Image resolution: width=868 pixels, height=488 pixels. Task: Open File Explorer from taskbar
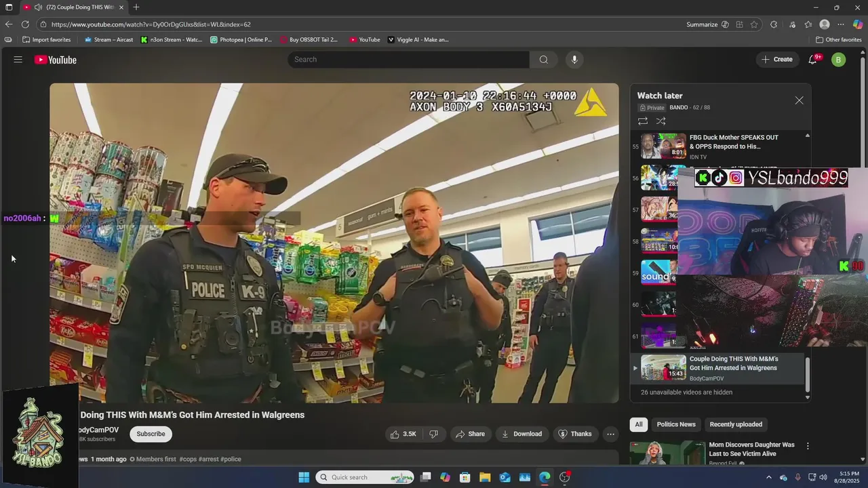tap(485, 477)
